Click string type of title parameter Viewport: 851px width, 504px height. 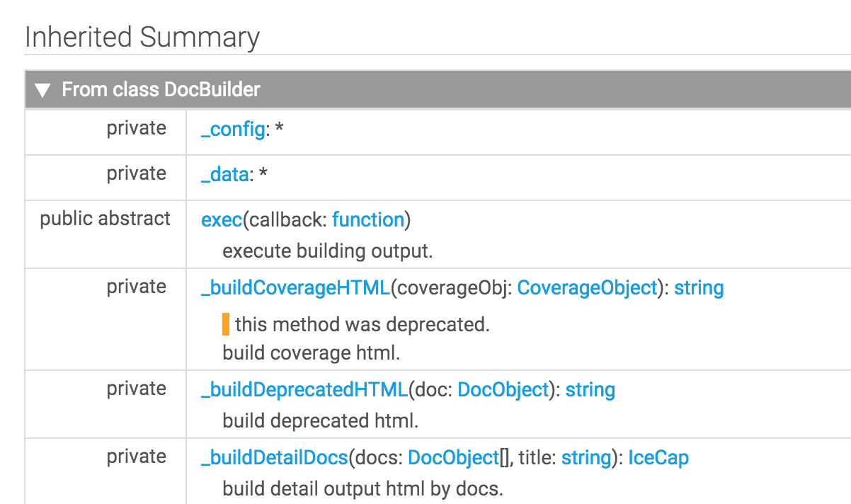coord(586,458)
